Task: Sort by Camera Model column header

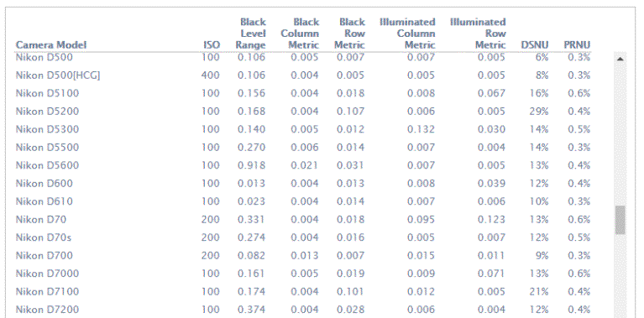Action: pos(51,44)
